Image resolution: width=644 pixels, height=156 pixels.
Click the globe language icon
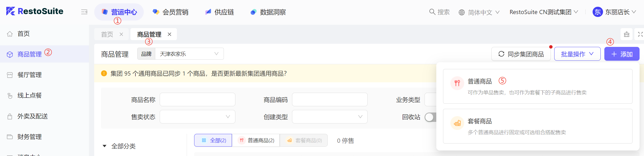click(x=462, y=12)
